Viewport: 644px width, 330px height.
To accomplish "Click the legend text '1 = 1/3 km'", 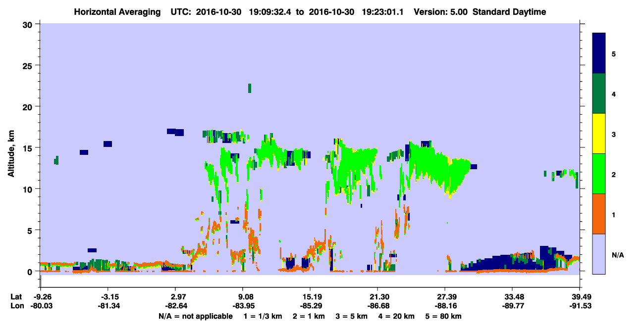I will click(x=263, y=316).
